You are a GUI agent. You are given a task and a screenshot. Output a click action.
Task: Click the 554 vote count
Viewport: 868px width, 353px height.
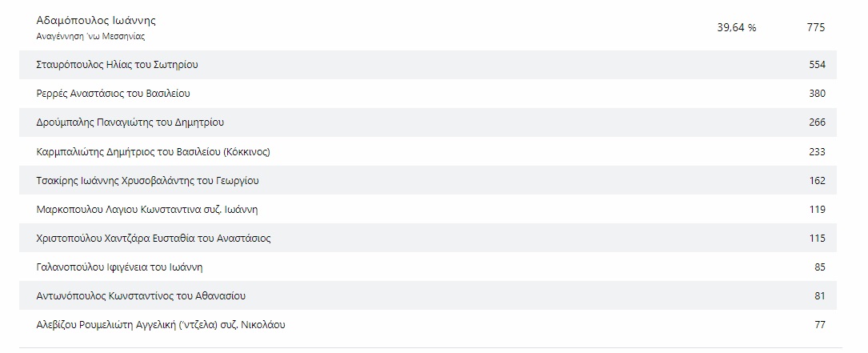(x=817, y=65)
